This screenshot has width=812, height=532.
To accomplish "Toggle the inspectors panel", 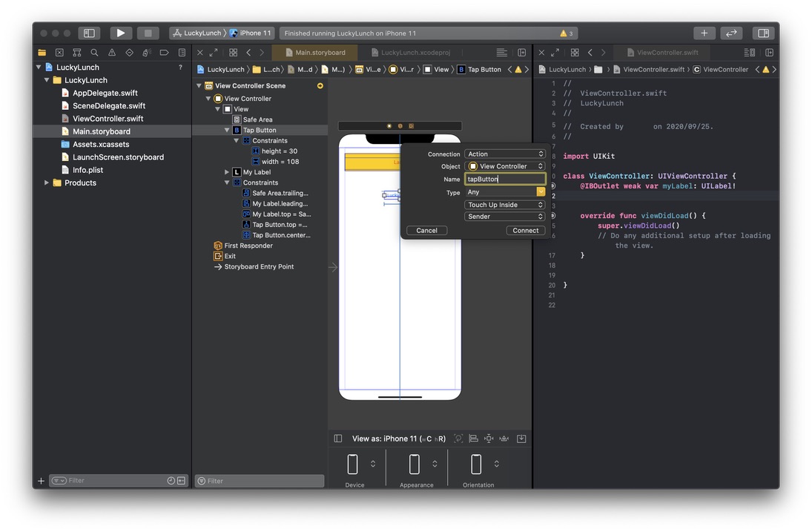I will [x=763, y=33].
